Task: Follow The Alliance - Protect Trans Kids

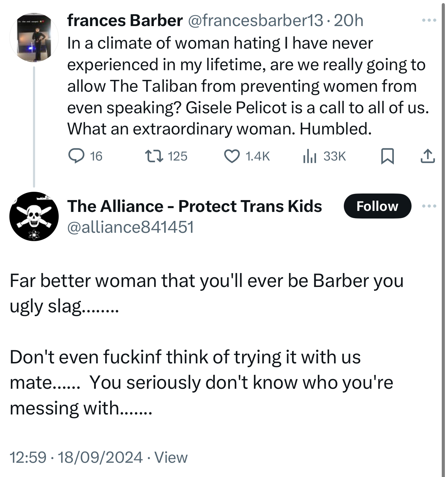Action: [377, 206]
